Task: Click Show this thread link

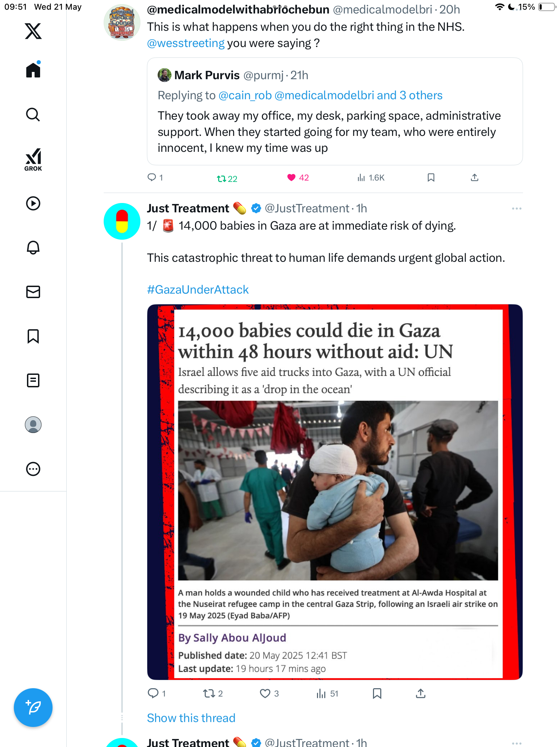Action: click(x=191, y=718)
